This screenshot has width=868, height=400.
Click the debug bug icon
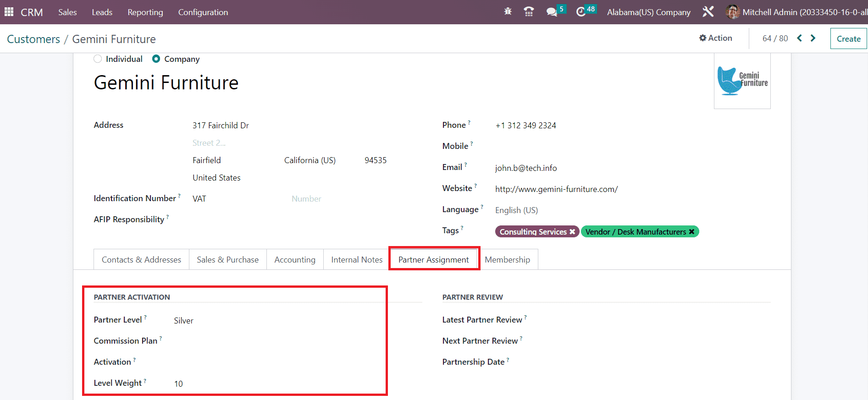coord(508,12)
